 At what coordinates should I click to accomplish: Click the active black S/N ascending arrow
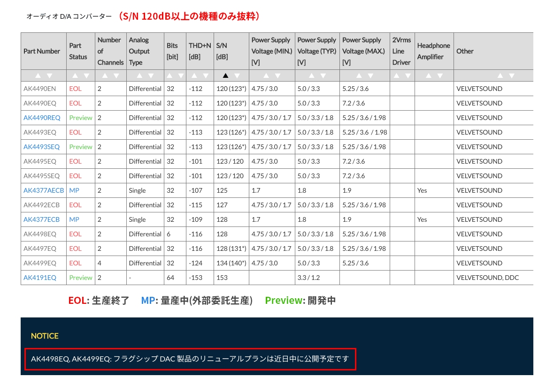pyautogui.click(x=226, y=75)
